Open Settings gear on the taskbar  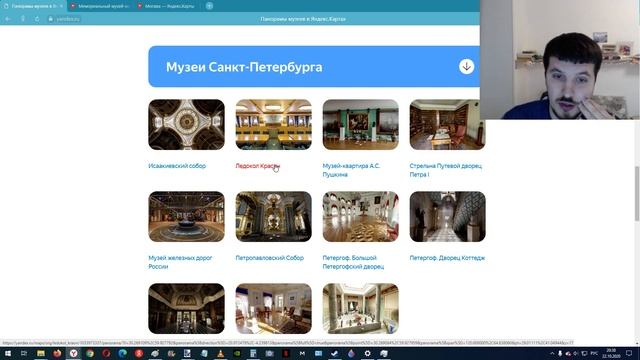pos(367,353)
